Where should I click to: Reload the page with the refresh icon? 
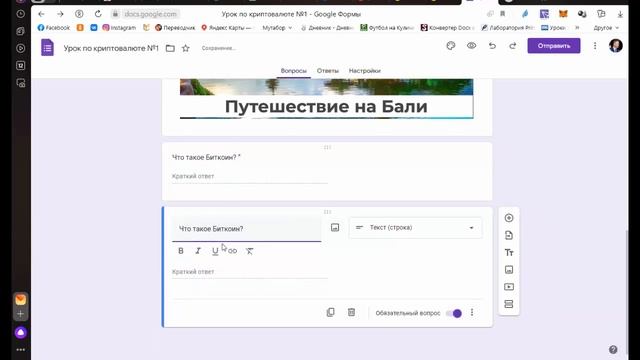[x=98, y=14]
